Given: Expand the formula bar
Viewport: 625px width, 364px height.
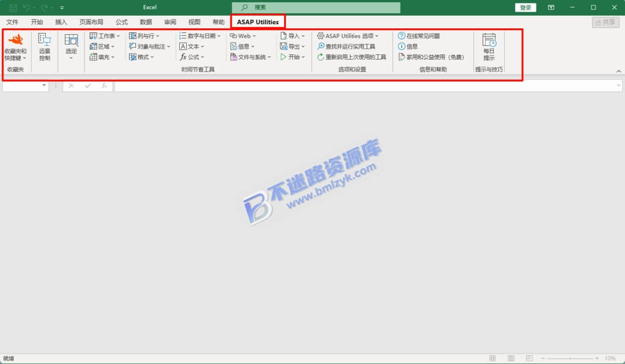Looking at the screenshot, I should (x=619, y=85).
